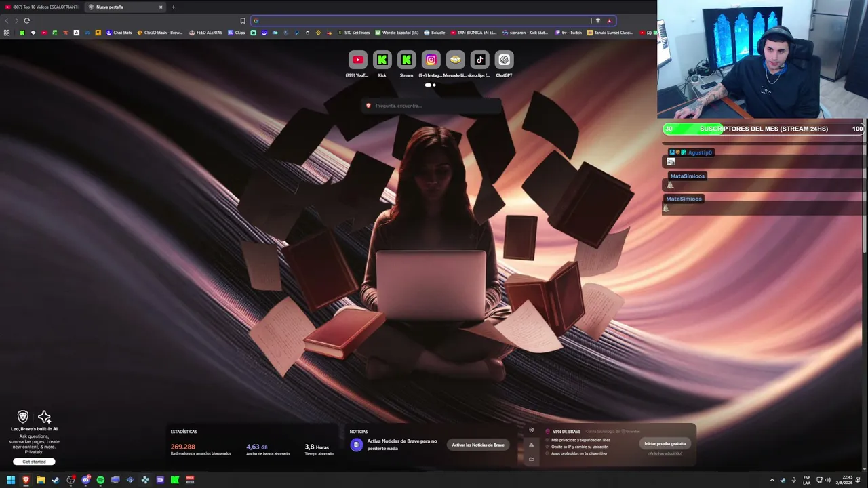Image resolution: width=868 pixels, height=488 pixels.
Task: Go forward with the browser forward arrow
Action: coord(16,20)
